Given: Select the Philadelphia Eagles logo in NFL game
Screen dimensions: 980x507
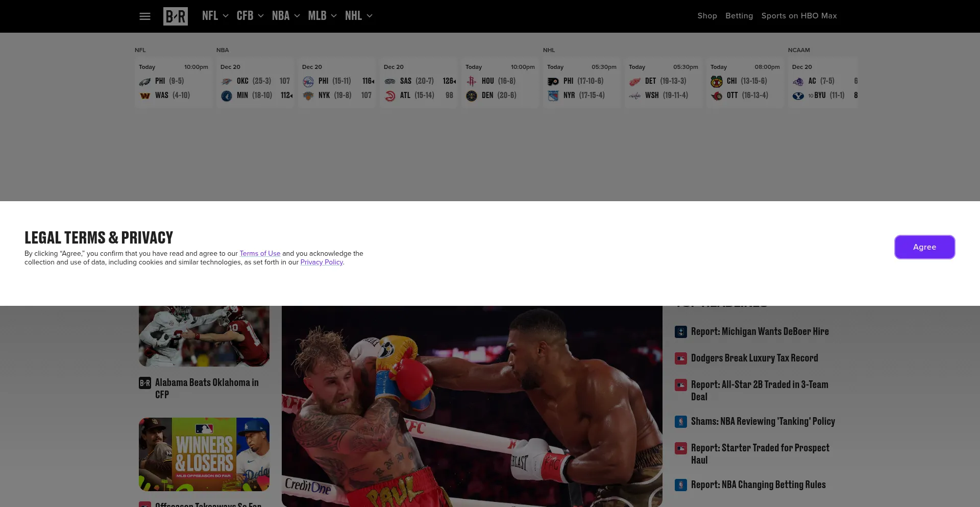Looking at the screenshot, I should click(x=144, y=81).
